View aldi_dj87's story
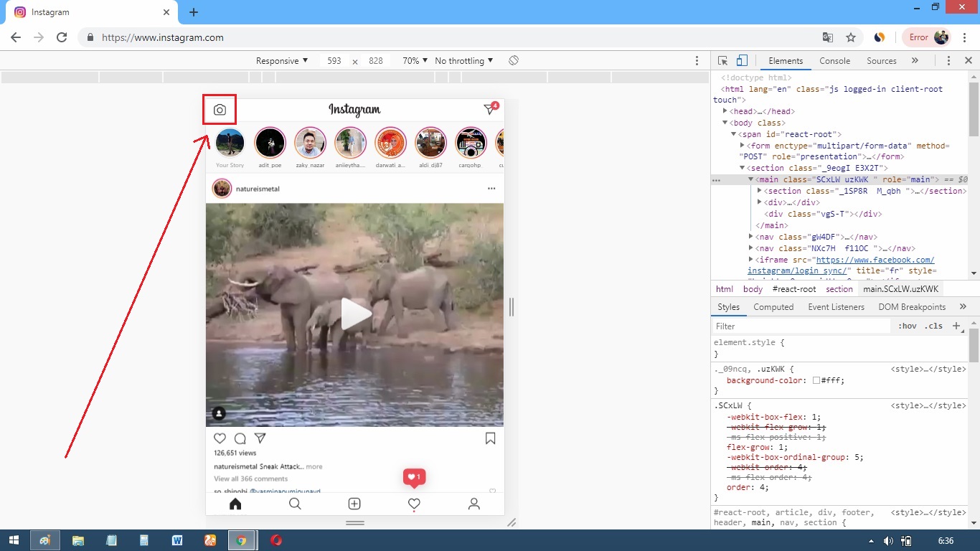The height and width of the screenshot is (551, 980). click(431, 143)
